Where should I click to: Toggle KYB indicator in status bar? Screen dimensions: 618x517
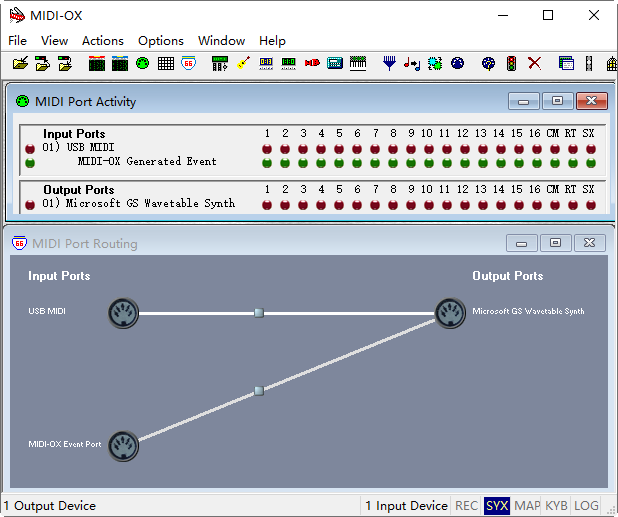click(x=556, y=506)
